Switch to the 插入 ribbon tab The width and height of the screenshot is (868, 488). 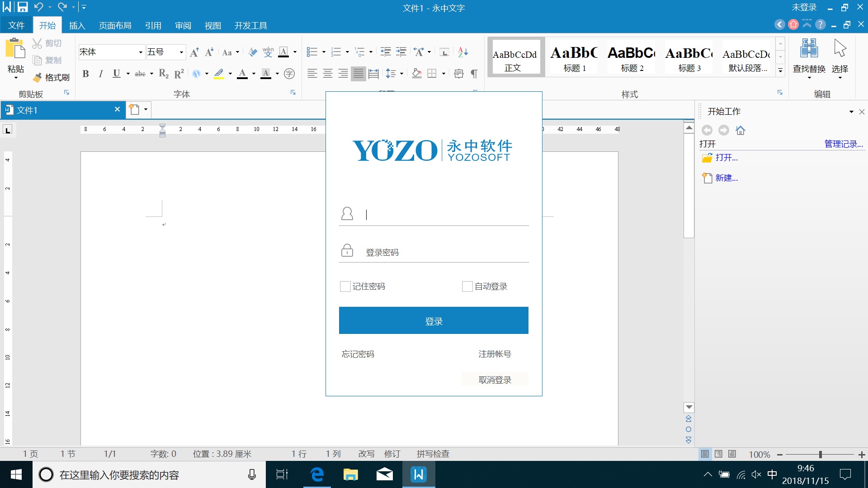coord(77,25)
